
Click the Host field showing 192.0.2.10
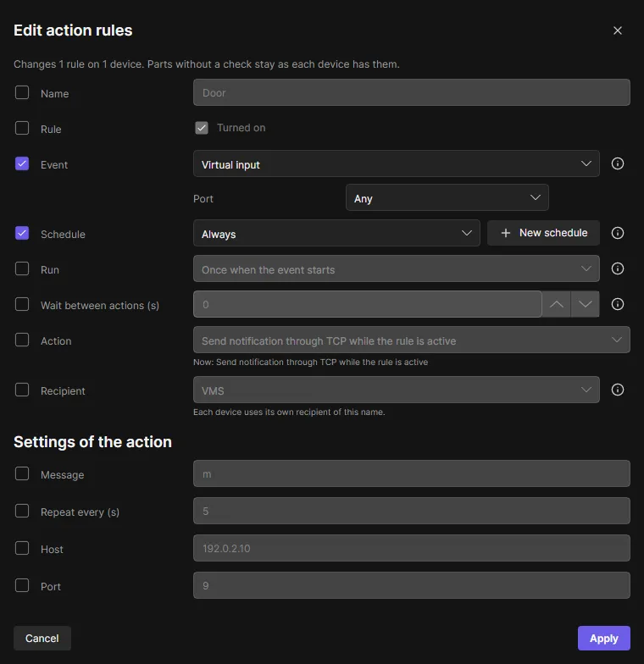click(412, 548)
